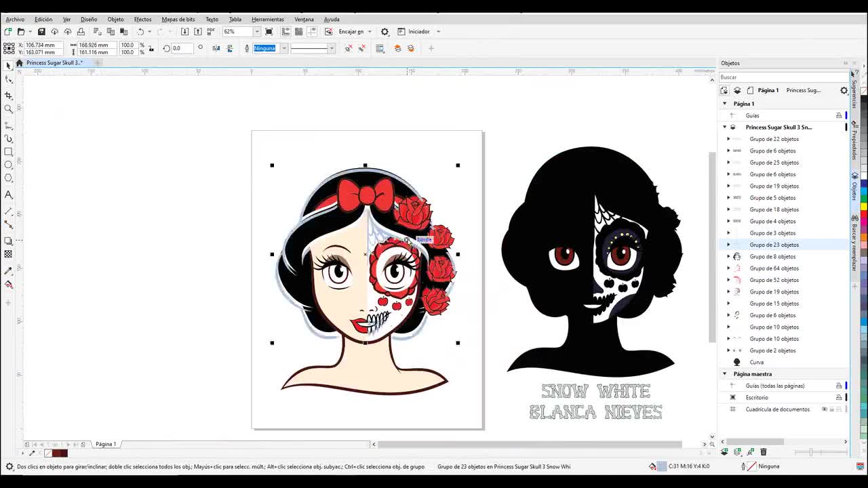Collapse the Página maestra node

click(724, 374)
